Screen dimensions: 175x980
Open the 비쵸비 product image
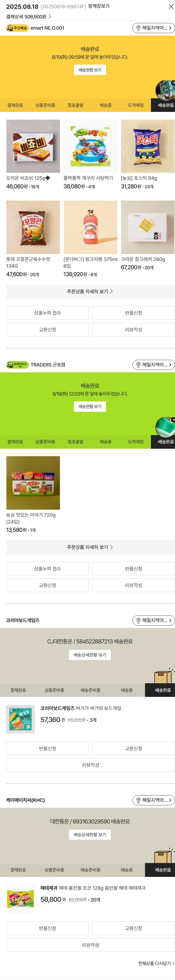point(33,146)
